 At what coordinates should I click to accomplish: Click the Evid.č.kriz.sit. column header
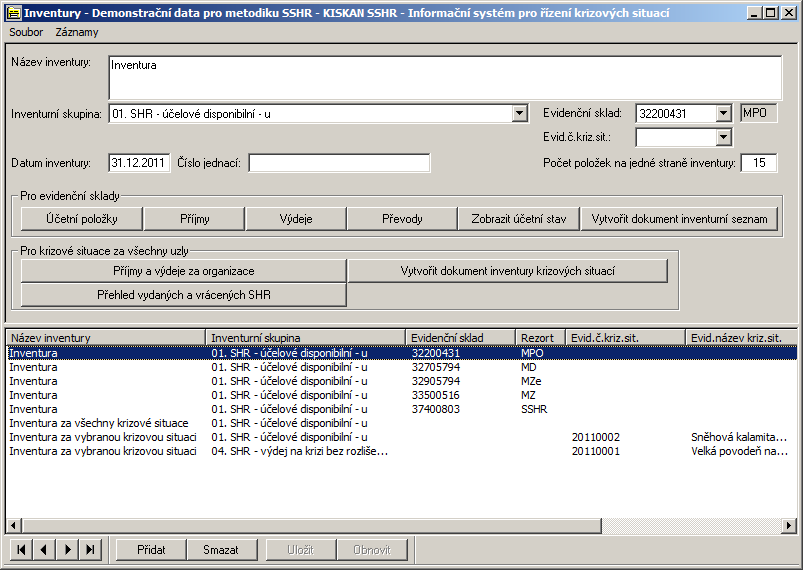coord(625,337)
